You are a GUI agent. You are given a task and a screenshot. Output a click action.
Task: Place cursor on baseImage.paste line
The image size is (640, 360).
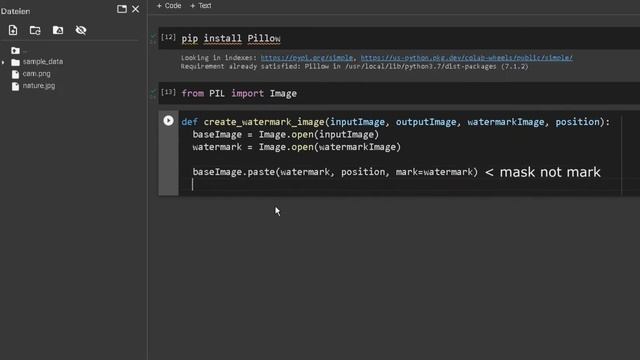[x=335, y=172]
